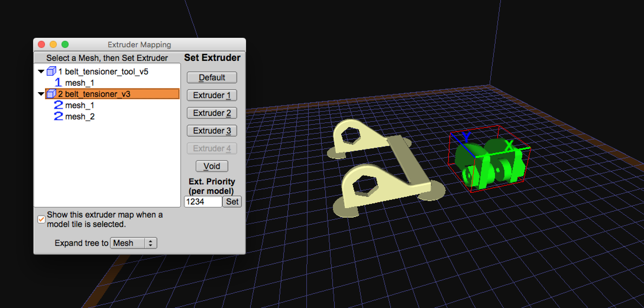The height and width of the screenshot is (308, 644).
Task: Toggle 'Show this extruder map' checkbox
Action: (41, 219)
